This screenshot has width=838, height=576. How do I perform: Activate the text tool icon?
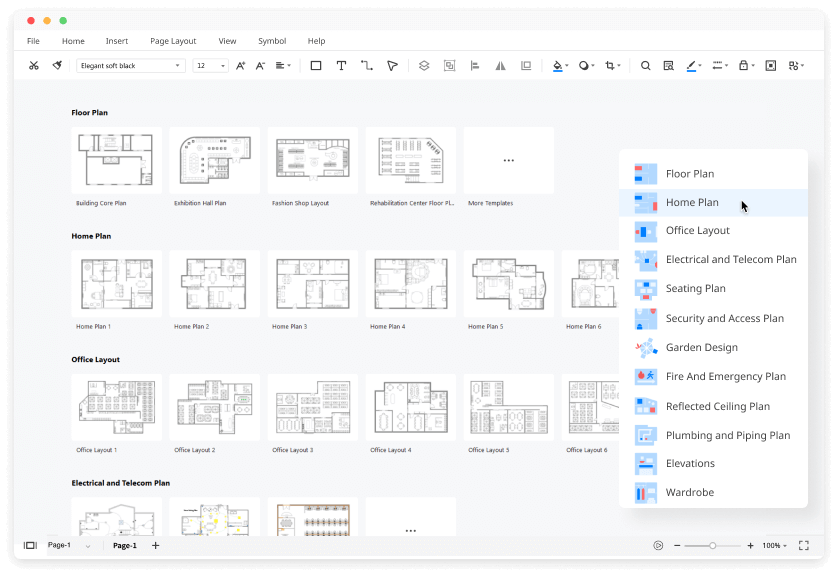[x=341, y=66]
